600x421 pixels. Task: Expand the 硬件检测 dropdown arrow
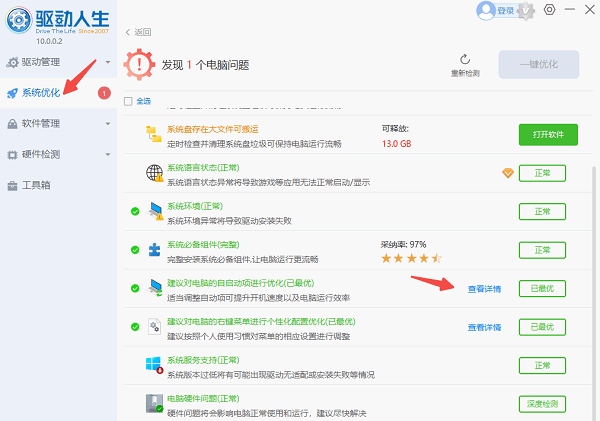[x=108, y=155]
